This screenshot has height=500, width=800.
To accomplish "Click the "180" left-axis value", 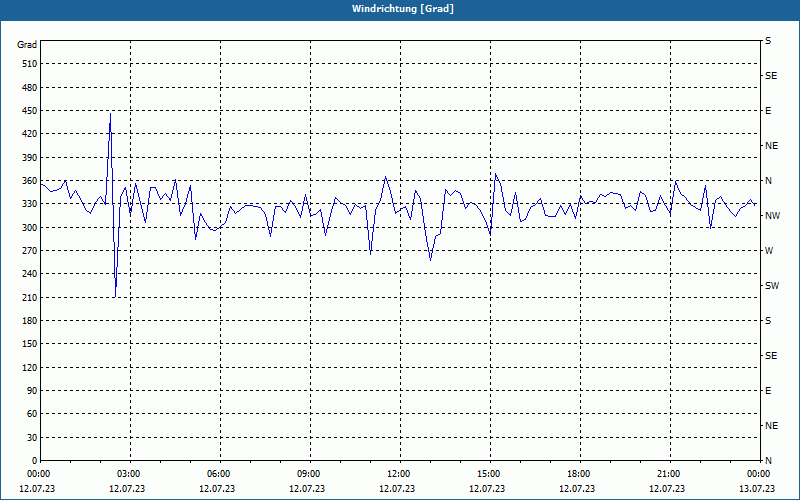I will (30, 321).
